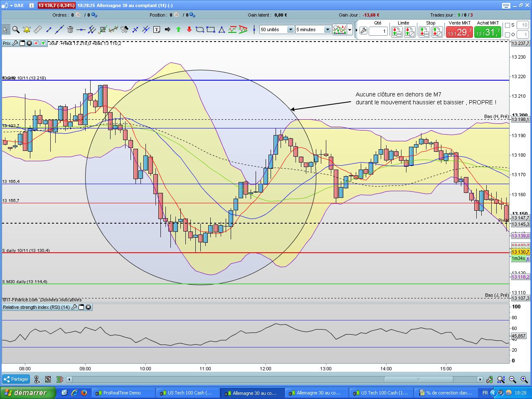Open the cursor mode icon beside Partager
Screen dimensions: 532x399
tap(37, 379)
